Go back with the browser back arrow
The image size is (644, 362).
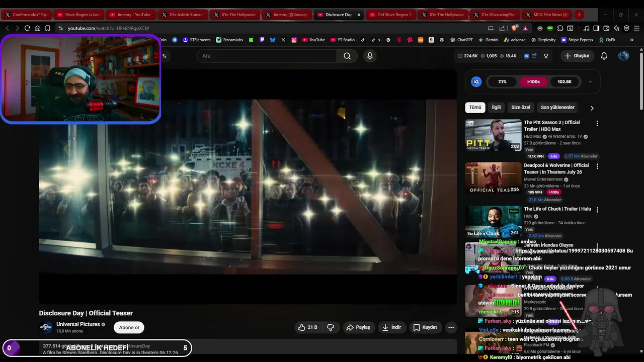tap(7, 28)
